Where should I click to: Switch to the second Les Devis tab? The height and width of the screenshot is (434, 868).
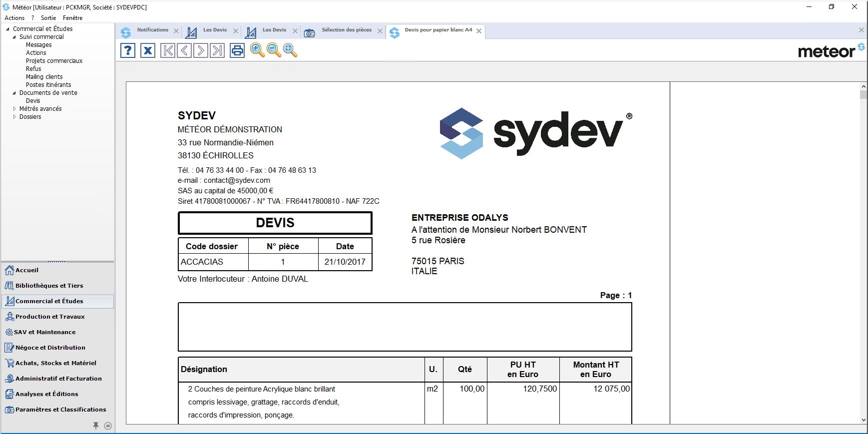point(274,30)
